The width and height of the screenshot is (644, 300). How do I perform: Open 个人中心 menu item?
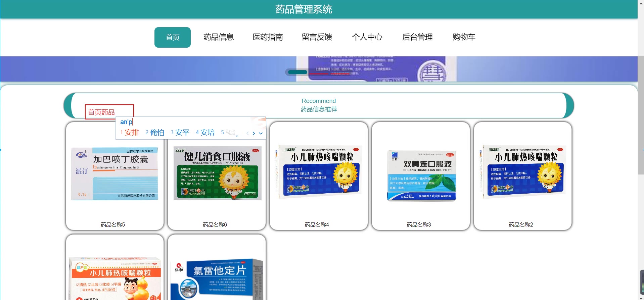point(367,37)
